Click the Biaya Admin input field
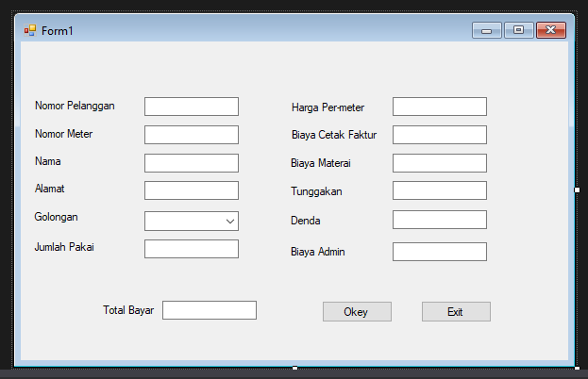 [x=440, y=252]
